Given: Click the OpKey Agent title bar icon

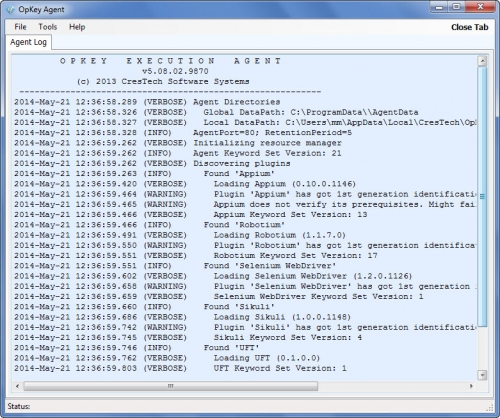Looking at the screenshot, I should point(10,10).
